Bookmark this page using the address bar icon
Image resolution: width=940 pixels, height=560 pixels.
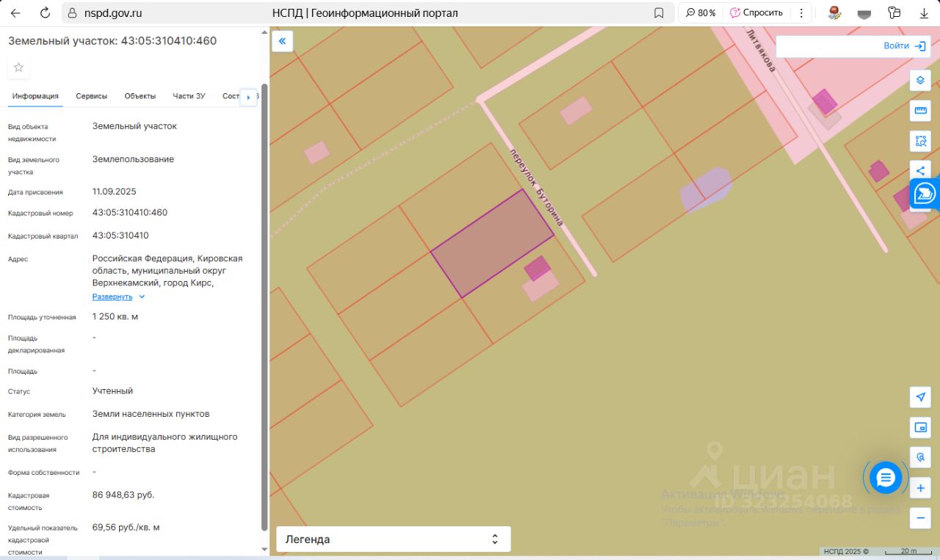pos(659,13)
